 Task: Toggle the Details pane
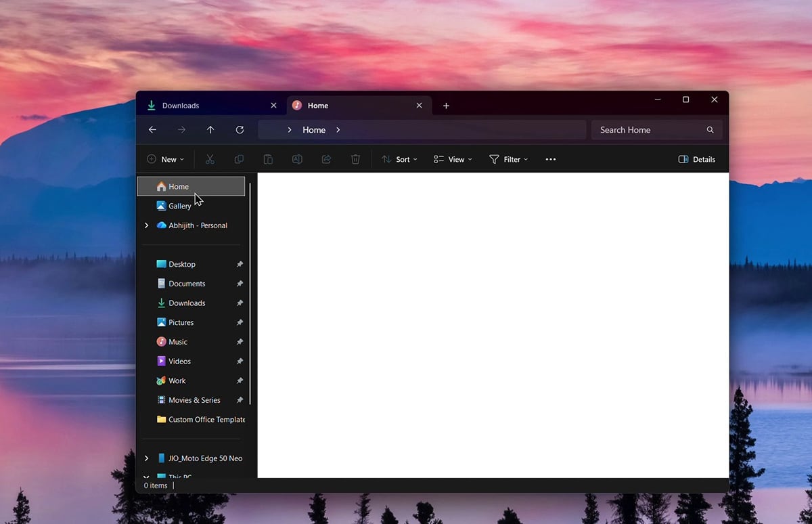(x=697, y=159)
